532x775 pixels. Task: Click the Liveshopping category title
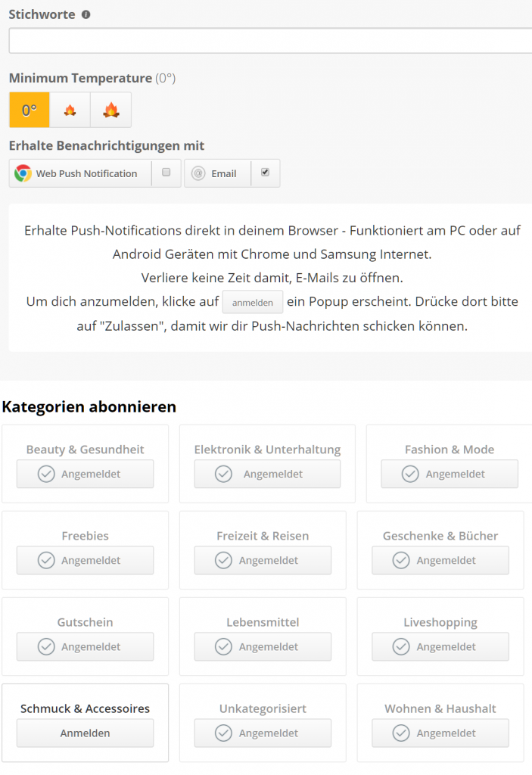440,622
